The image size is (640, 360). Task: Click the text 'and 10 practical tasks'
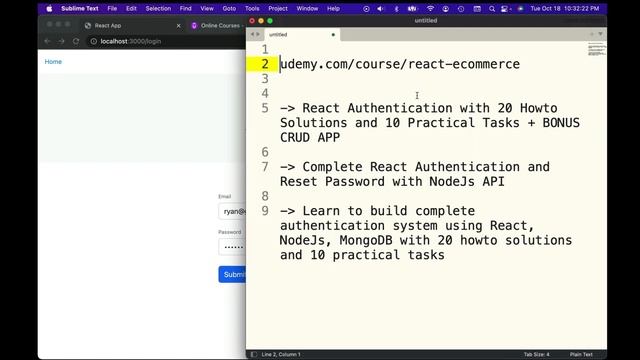pyautogui.click(x=362, y=255)
